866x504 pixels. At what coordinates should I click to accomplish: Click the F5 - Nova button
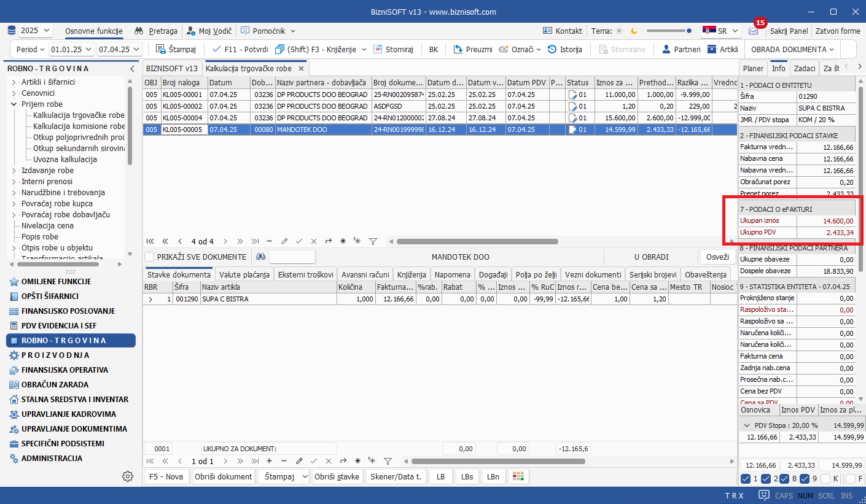[x=166, y=476]
